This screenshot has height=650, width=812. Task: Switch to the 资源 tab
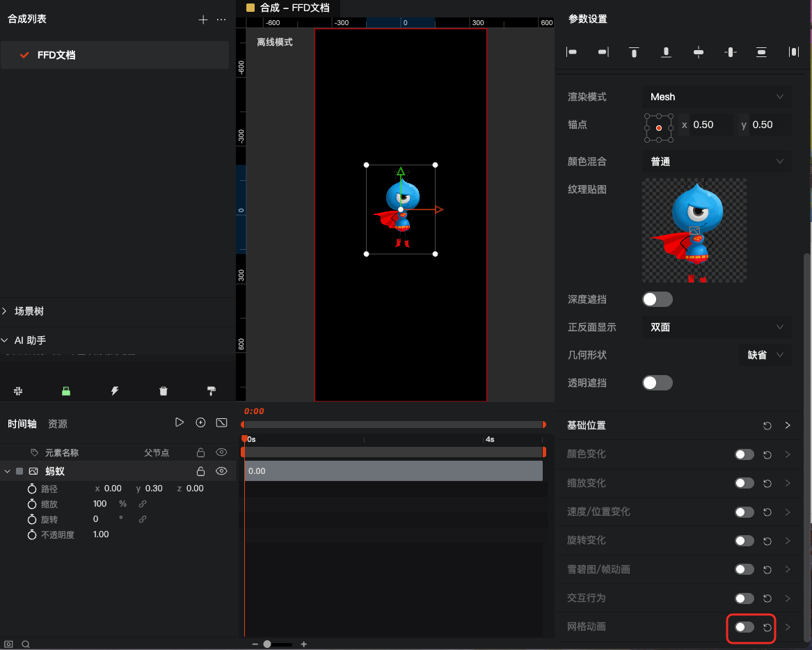(58, 424)
